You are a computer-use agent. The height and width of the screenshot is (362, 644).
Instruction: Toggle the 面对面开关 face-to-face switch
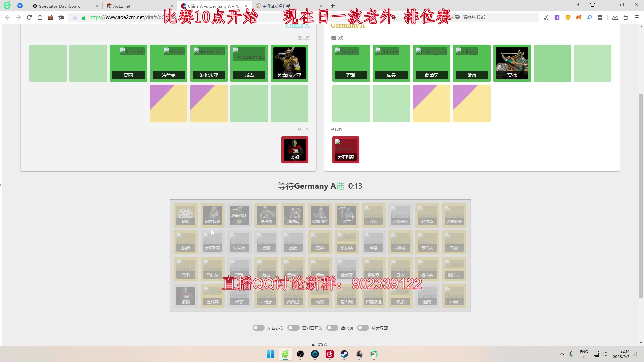[x=293, y=328]
